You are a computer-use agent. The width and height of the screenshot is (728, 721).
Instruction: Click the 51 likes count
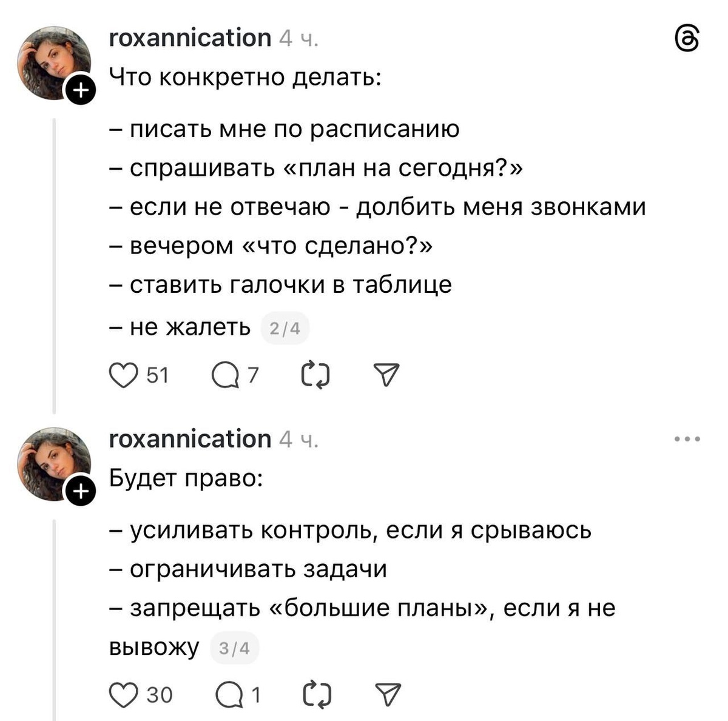158,375
